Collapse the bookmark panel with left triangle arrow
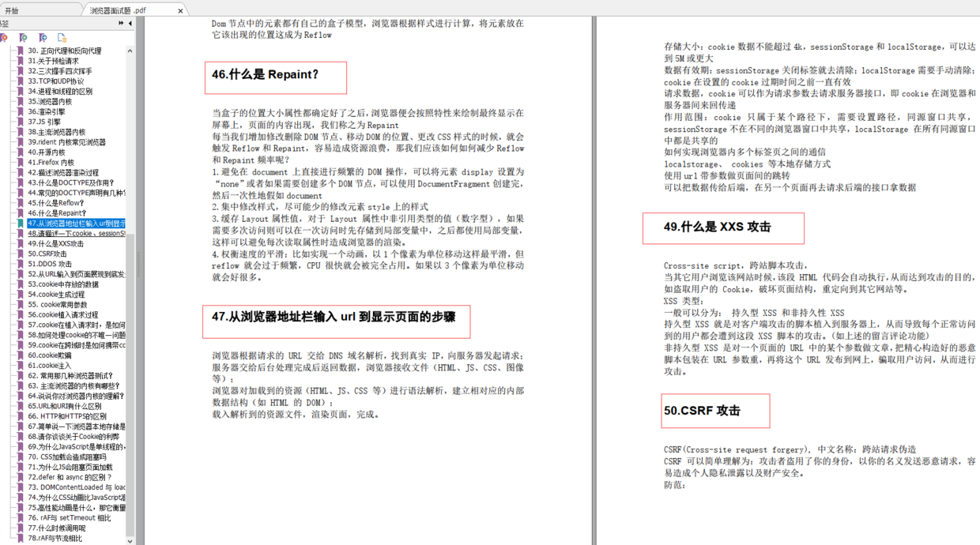Viewport: 980px width, 545px height. 130,23
